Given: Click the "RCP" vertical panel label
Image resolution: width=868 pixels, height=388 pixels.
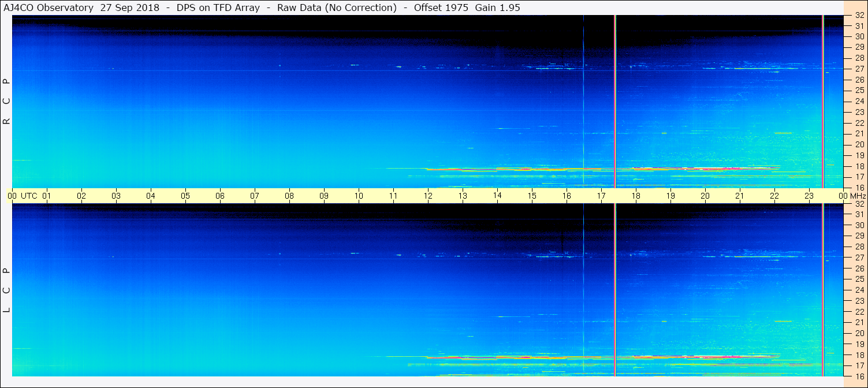Looking at the screenshot, I should [6, 101].
